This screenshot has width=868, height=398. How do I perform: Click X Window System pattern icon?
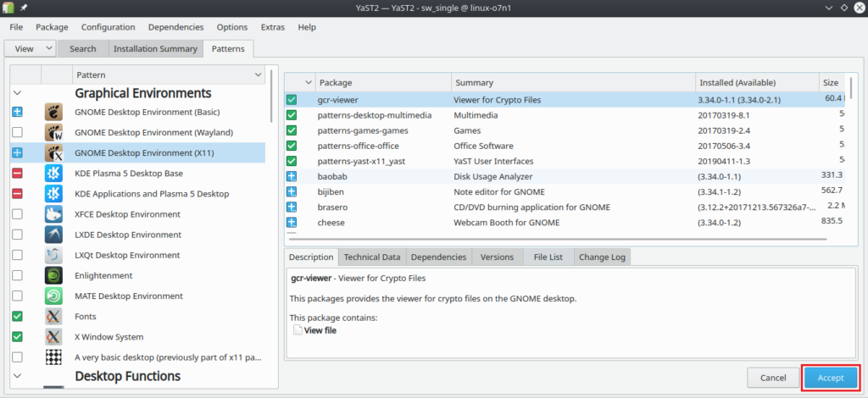(x=53, y=337)
